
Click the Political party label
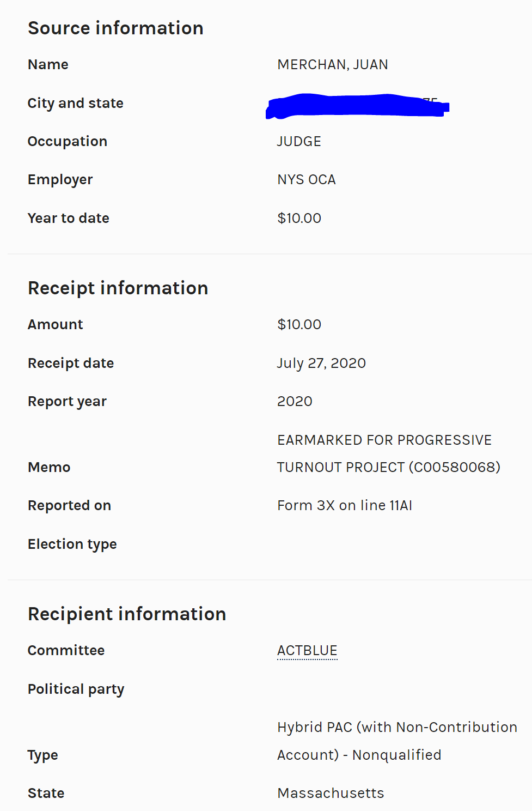click(76, 689)
